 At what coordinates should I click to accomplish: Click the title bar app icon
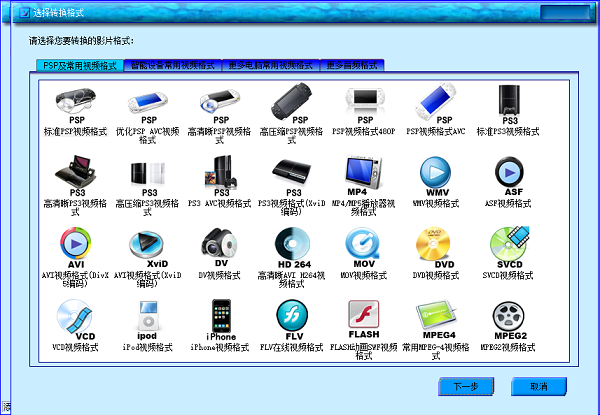tap(24, 13)
